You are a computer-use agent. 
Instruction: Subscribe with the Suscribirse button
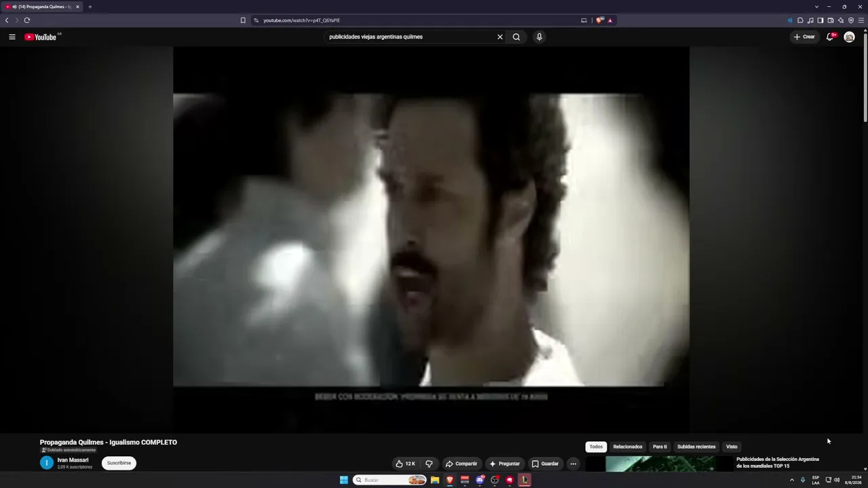pos(119,463)
